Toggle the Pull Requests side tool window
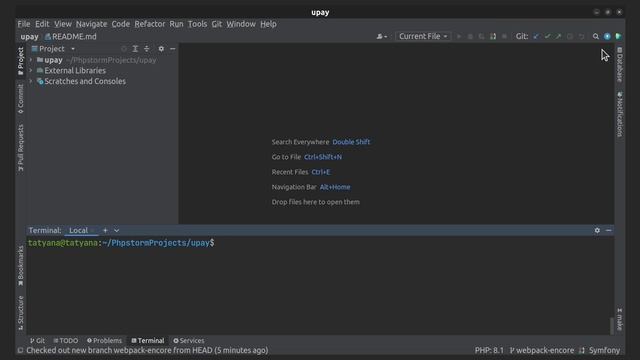This screenshot has height=360, width=640. (x=20, y=148)
